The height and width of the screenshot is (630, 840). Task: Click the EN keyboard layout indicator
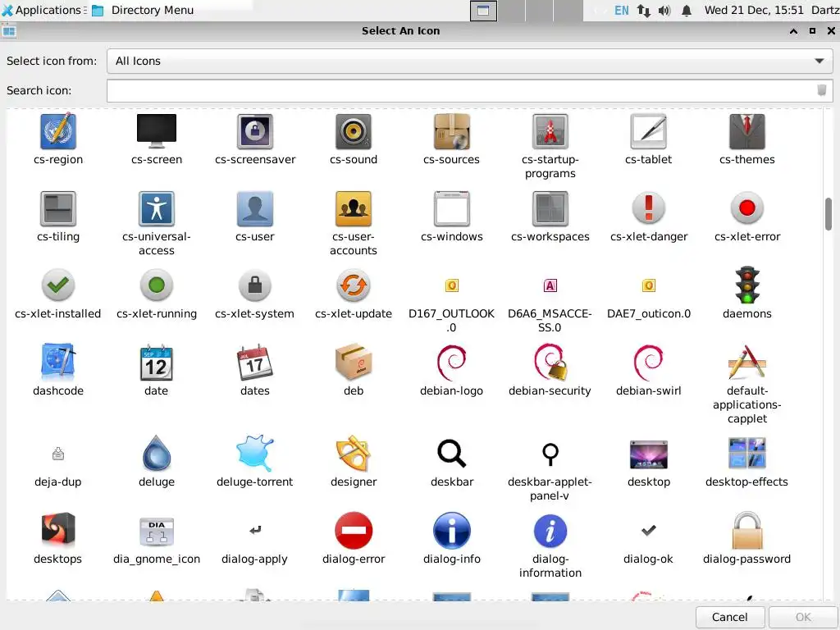pyautogui.click(x=622, y=10)
